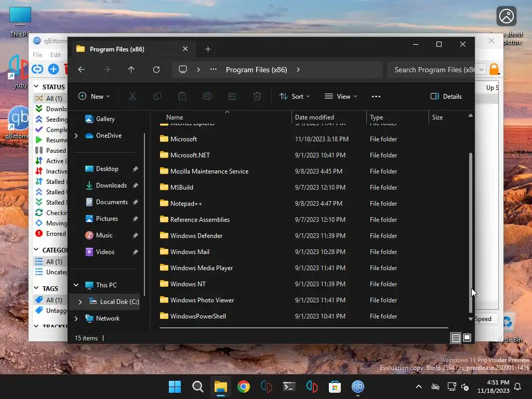Click the Paste clipboard icon
The height and width of the screenshot is (399, 532).
(182, 96)
